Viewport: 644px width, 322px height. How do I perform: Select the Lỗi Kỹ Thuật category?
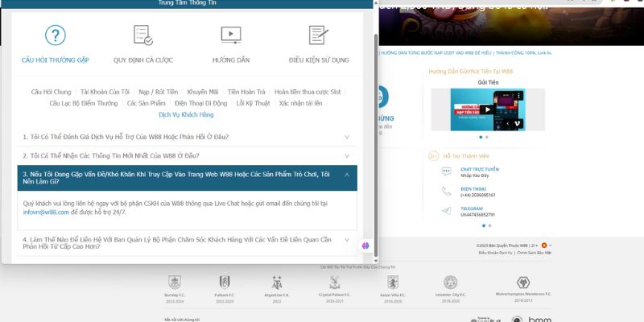coord(253,104)
